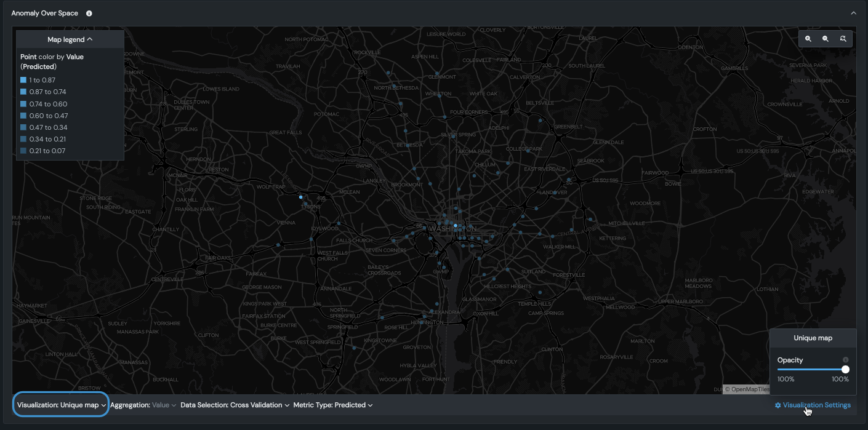Click the Opacity slider handle

tap(845, 369)
